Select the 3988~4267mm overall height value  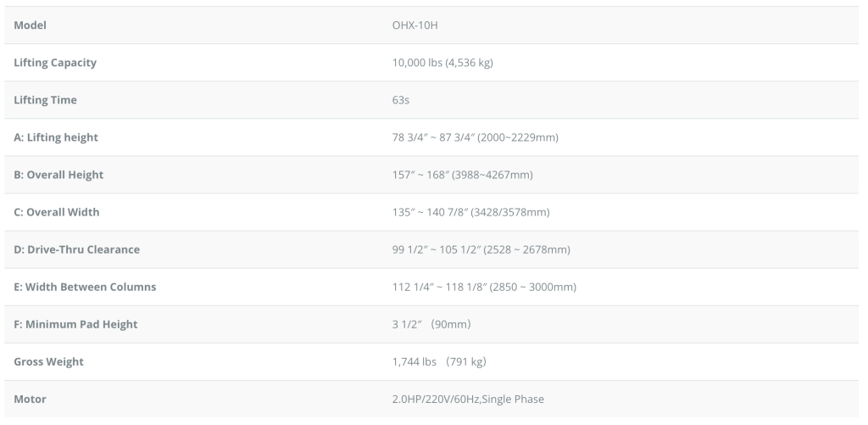[x=456, y=175]
